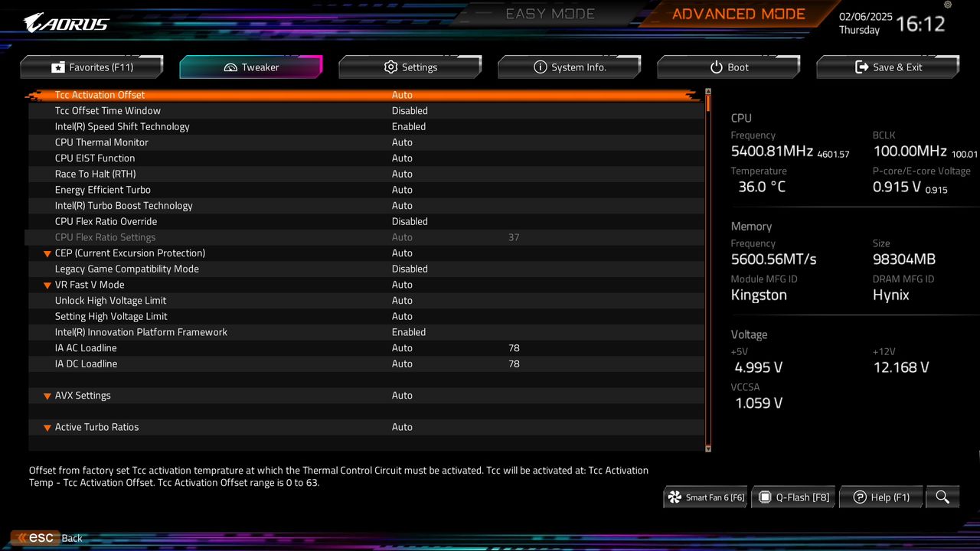Click memory size 98304MB value

click(x=904, y=259)
